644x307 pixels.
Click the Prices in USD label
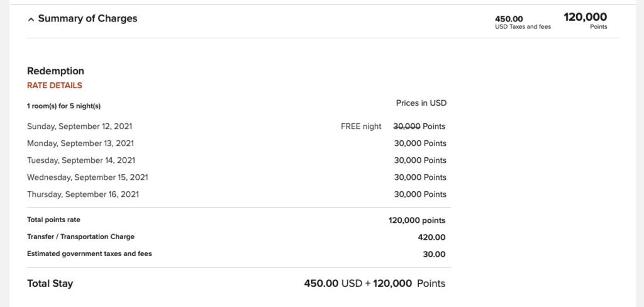click(421, 103)
